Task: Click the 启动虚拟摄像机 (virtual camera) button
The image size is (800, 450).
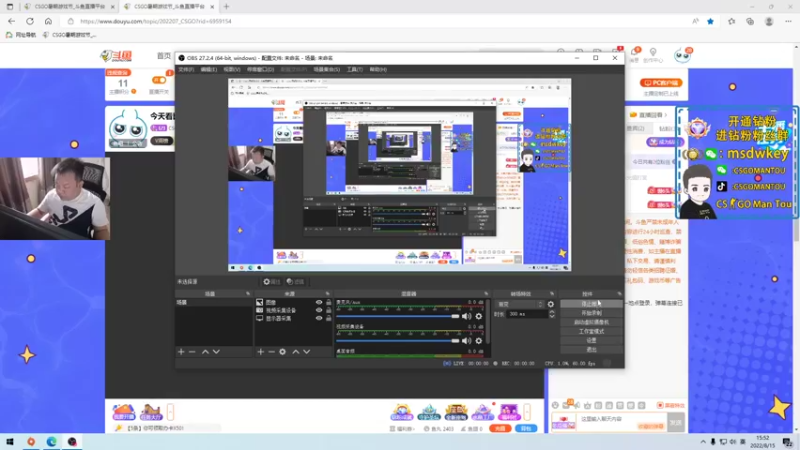Action: (x=591, y=322)
